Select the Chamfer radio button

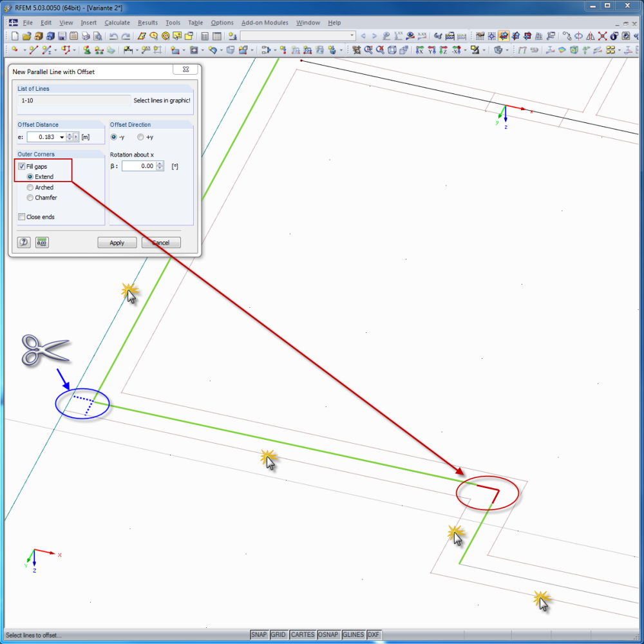point(30,198)
